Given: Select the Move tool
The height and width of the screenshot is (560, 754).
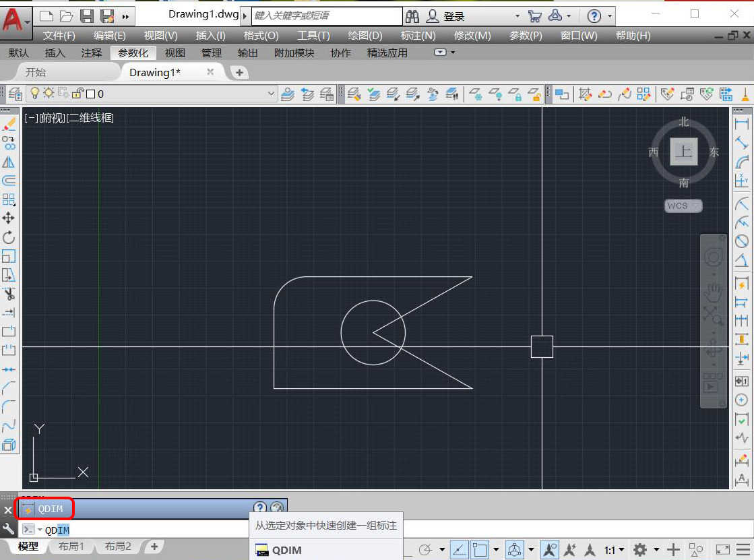Looking at the screenshot, I should [x=9, y=218].
